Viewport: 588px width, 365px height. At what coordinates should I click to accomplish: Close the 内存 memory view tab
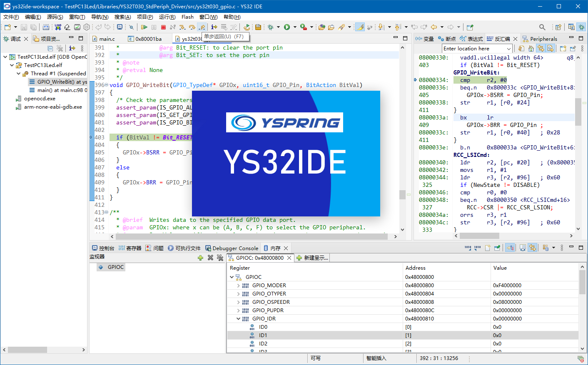point(286,248)
